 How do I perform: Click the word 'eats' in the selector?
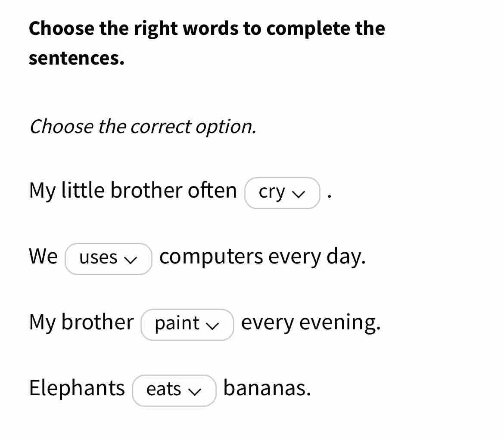164,389
